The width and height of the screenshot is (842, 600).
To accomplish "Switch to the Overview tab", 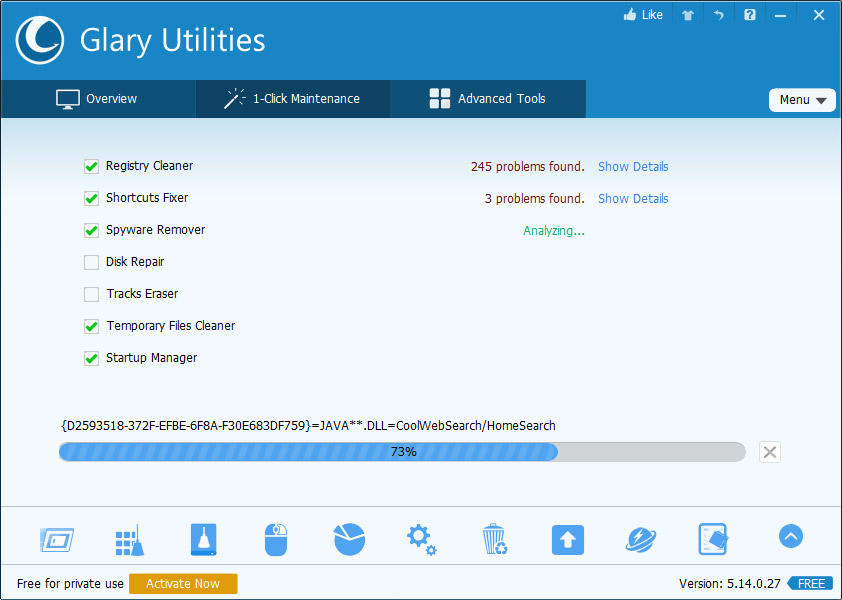I will coord(97,99).
